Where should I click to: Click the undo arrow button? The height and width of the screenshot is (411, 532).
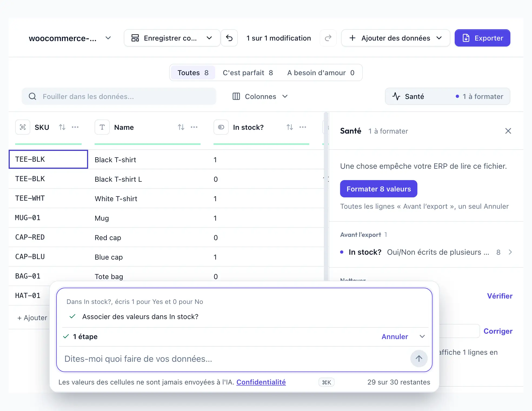click(x=229, y=38)
